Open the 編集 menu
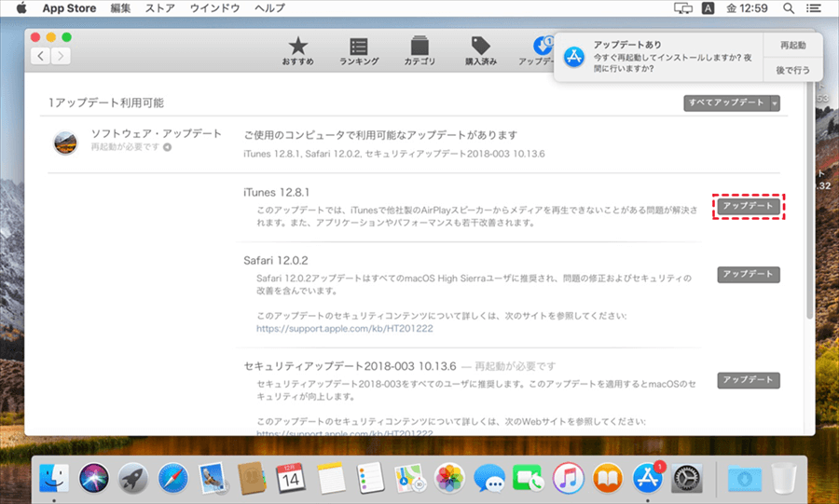This screenshot has height=504, width=839. pos(120,8)
